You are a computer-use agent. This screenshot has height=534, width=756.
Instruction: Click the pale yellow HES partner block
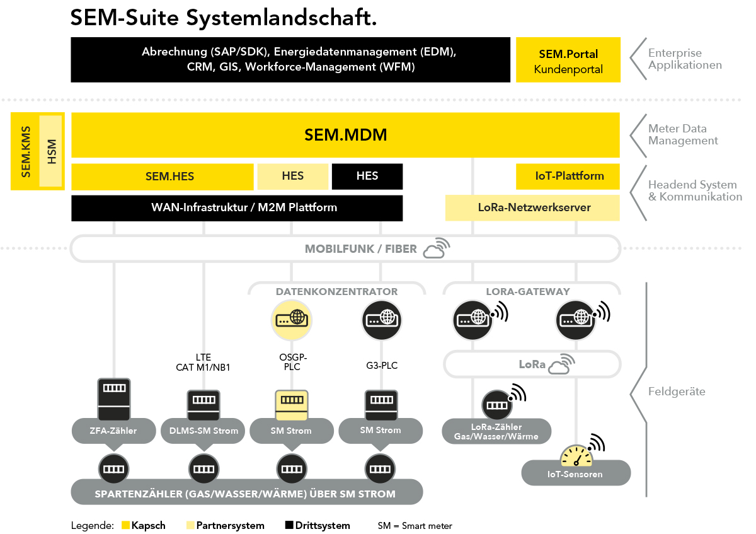(x=293, y=177)
